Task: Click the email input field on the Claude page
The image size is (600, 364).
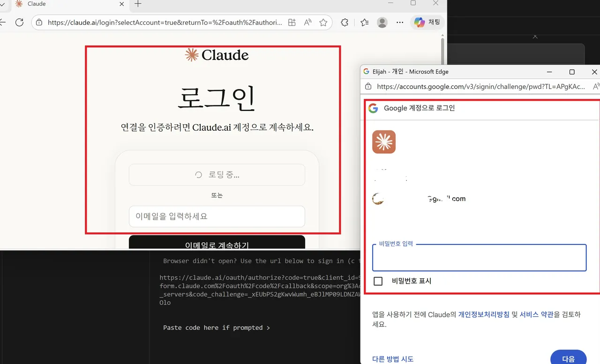Action: coord(217,216)
